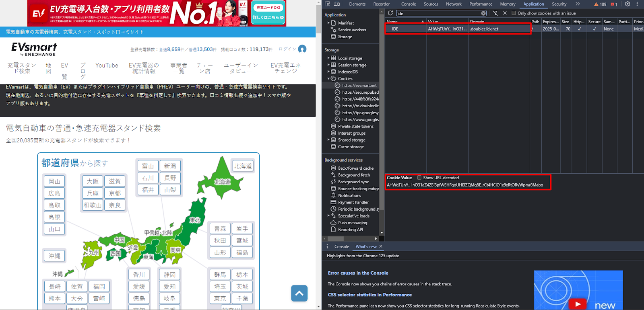Delete selected cookie with X icon

tap(505, 13)
